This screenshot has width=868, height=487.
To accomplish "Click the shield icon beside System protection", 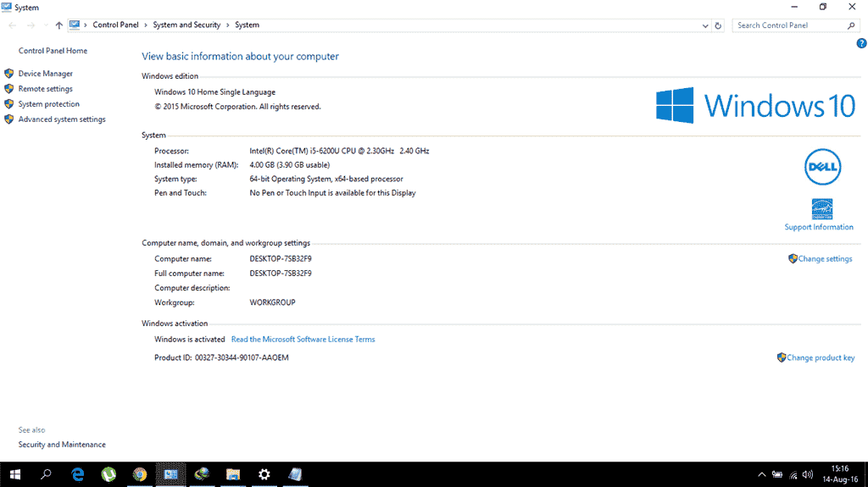I will (x=8, y=104).
